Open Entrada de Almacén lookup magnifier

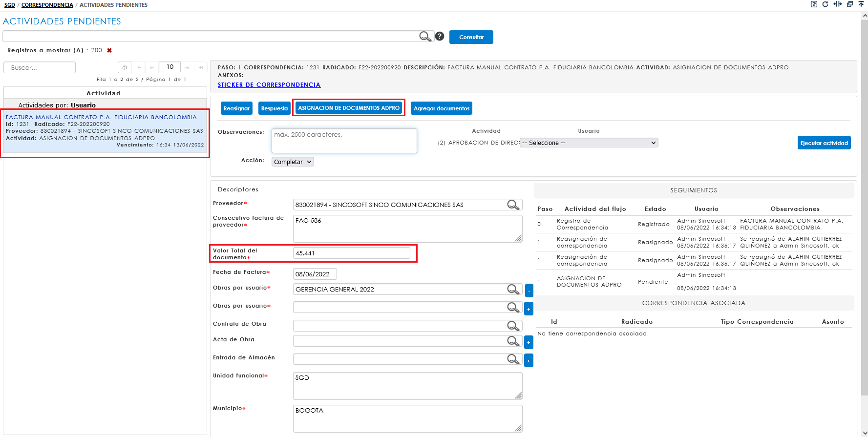[x=513, y=359]
